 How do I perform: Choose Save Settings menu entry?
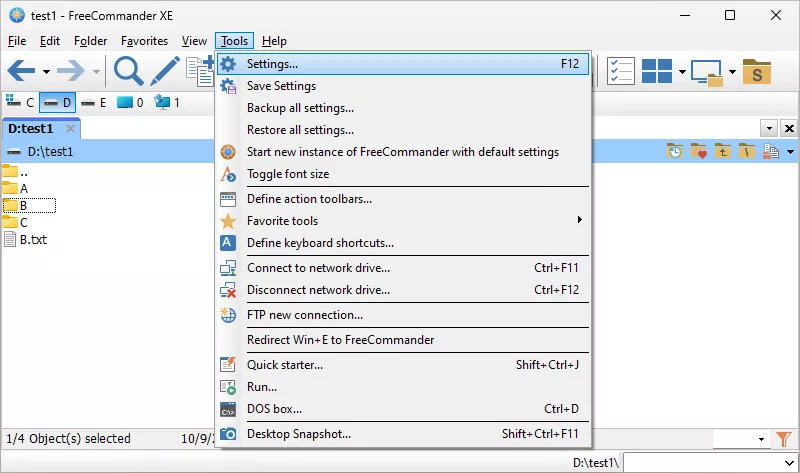pyautogui.click(x=403, y=86)
